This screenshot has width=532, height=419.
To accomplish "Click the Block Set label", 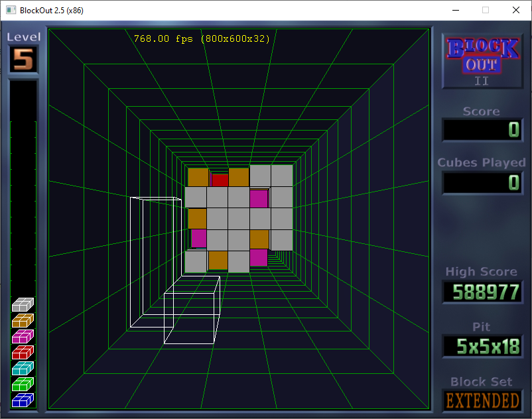I will point(481,382).
